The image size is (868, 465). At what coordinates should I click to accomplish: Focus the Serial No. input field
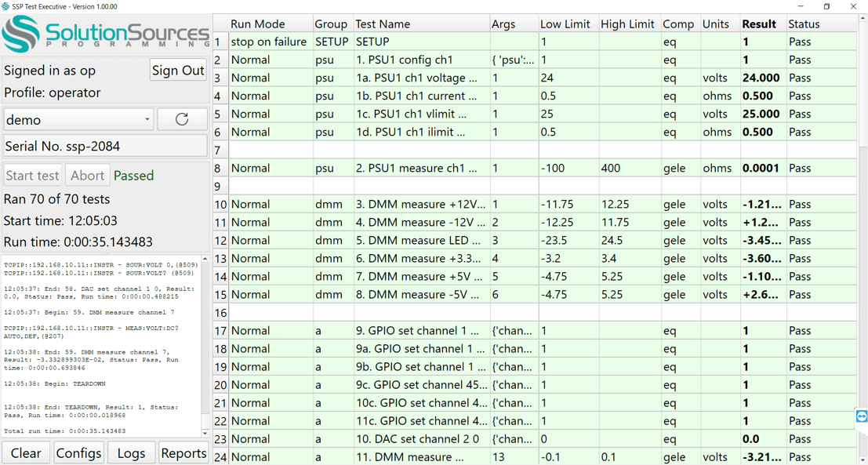(105, 146)
